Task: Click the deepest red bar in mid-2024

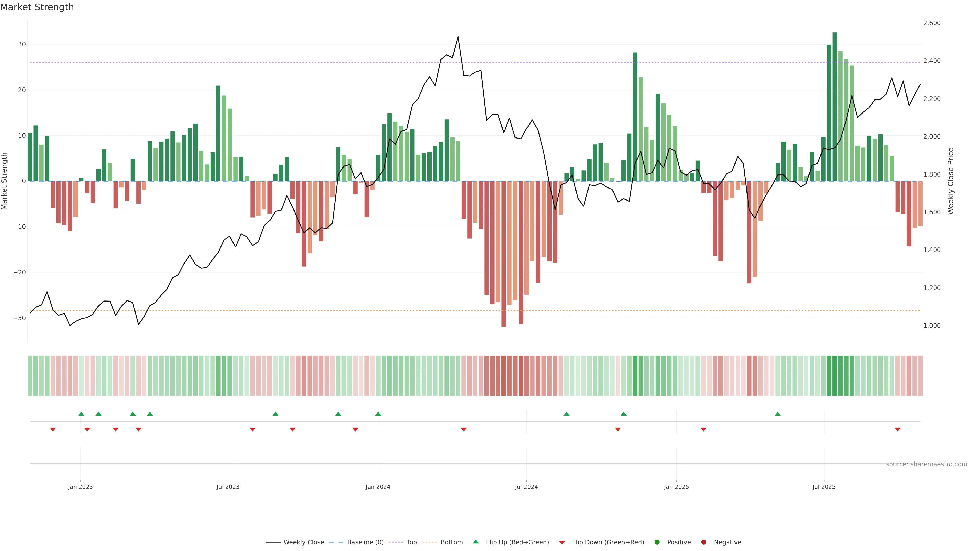Action: point(504,254)
